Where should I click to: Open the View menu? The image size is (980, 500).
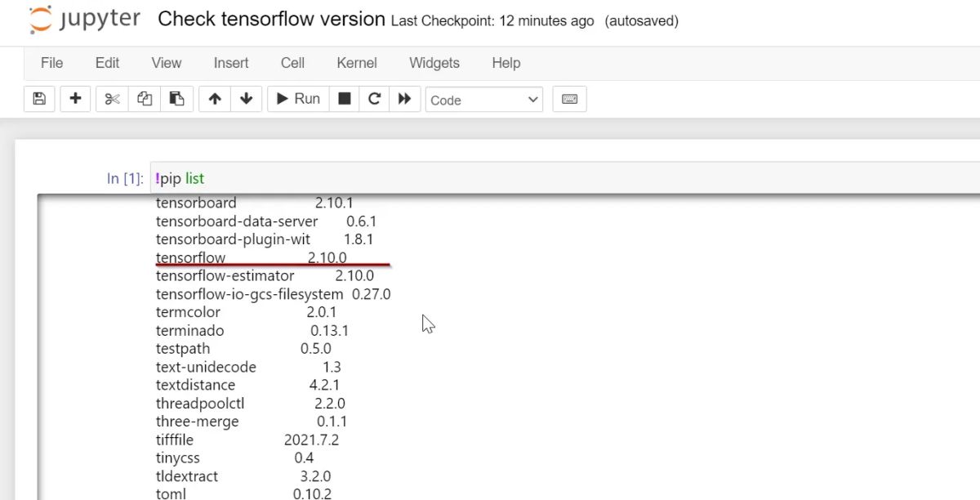(167, 63)
